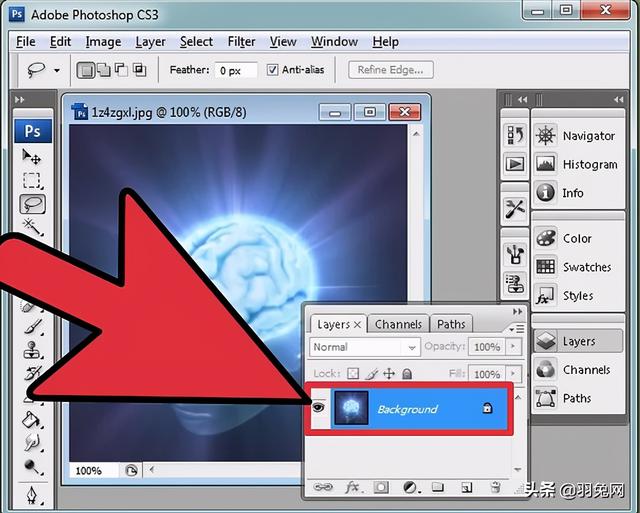Click Add Layer Mask icon
640x513 pixels.
381,487
